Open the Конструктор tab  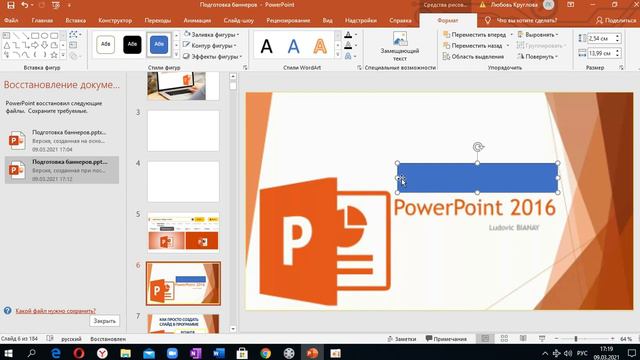click(115, 20)
